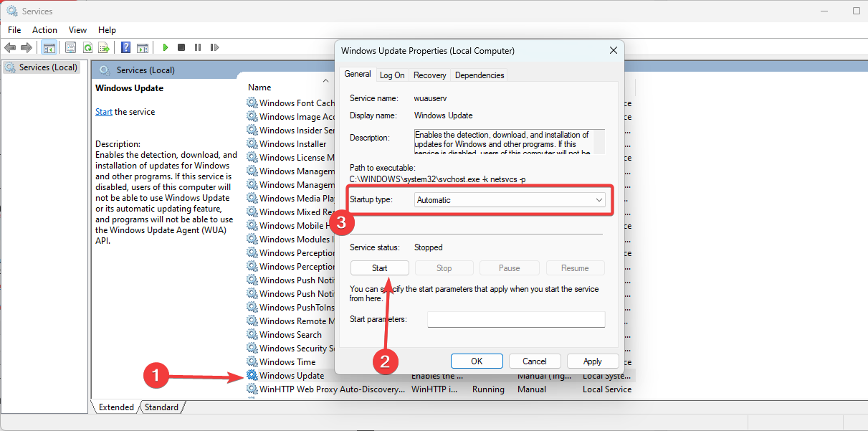The image size is (868, 431).
Task: Select Services (Local) in the console tree
Action: (x=48, y=67)
